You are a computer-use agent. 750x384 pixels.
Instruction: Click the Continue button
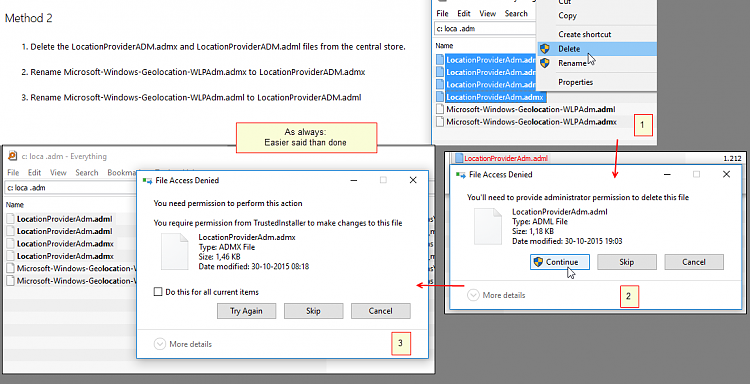[x=560, y=262]
